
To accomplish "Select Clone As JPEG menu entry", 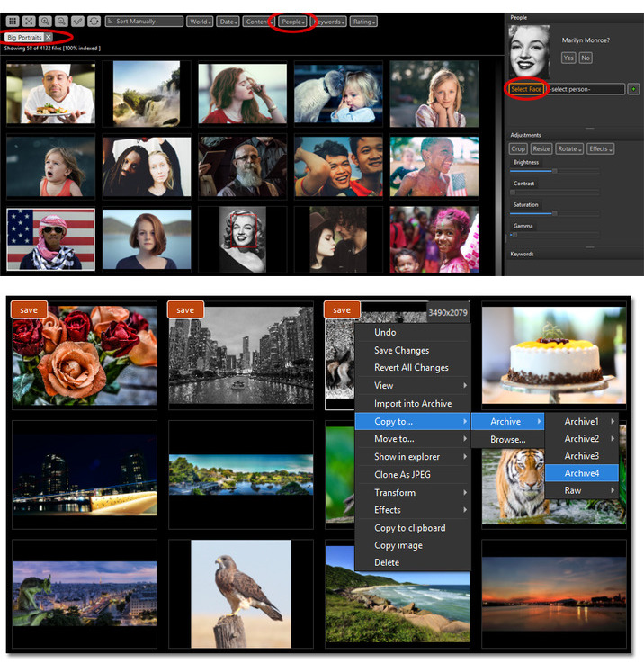I will click(x=402, y=474).
